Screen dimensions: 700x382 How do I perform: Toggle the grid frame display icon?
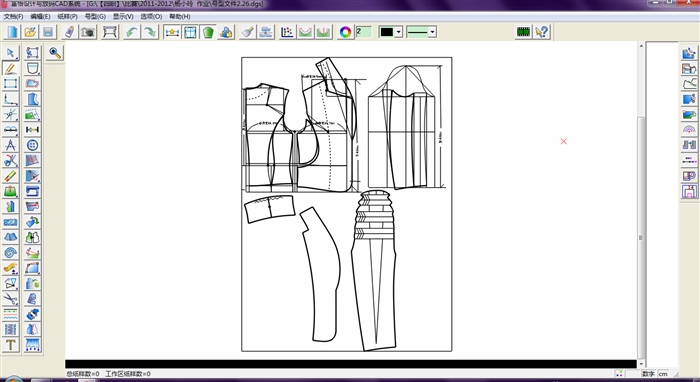tap(190, 32)
